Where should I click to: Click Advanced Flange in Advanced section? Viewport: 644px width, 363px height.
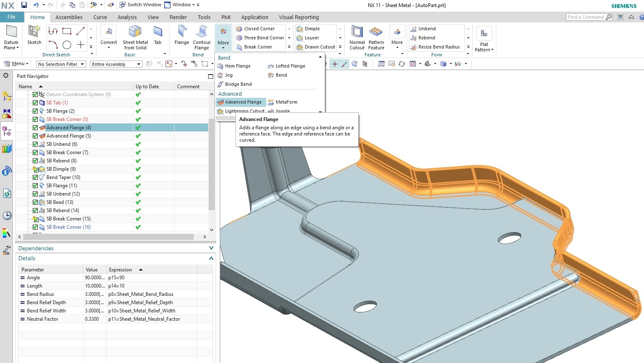[x=241, y=102]
